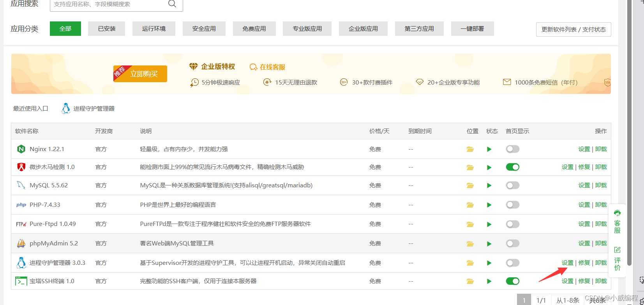Select the 第三方应用 category tab

(x=419, y=28)
